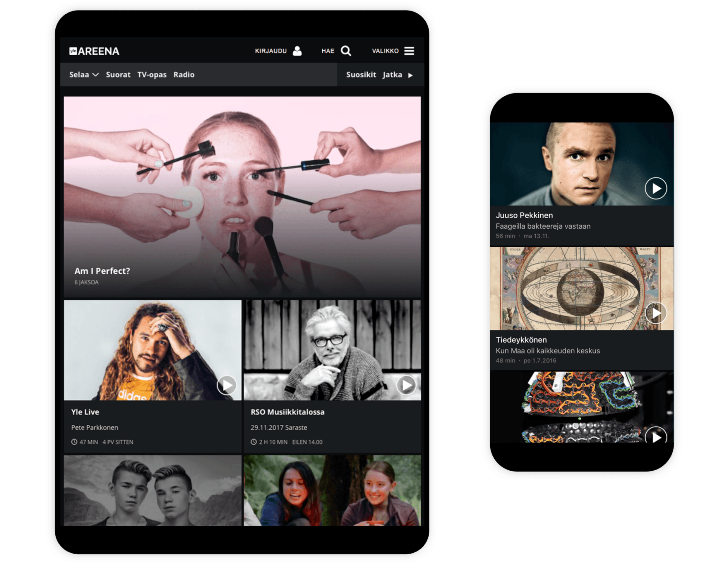
Task: Open the Am I Perfect? series page
Action: 102,271
